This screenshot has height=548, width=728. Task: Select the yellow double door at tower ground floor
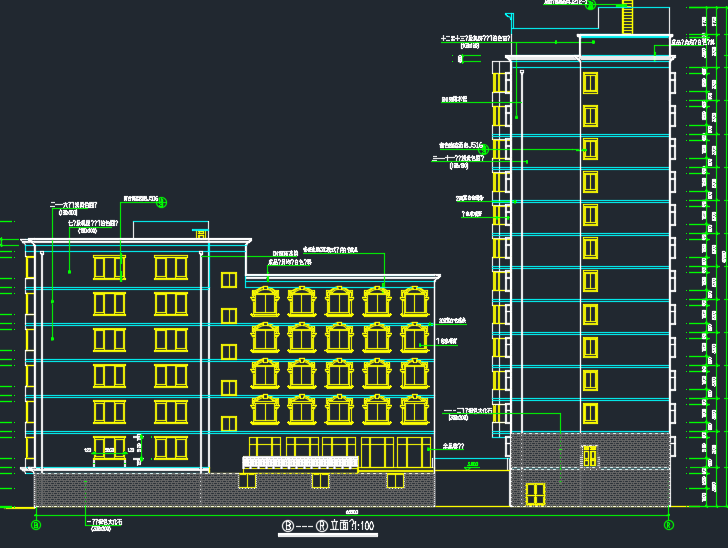pos(535,494)
